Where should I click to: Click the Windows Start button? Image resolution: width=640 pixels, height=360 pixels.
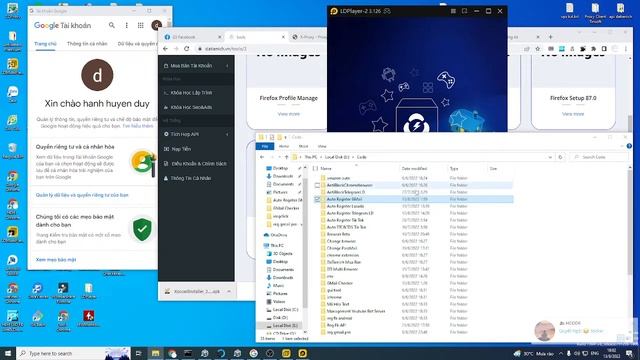pyautogui.click(x=8, y=353)
